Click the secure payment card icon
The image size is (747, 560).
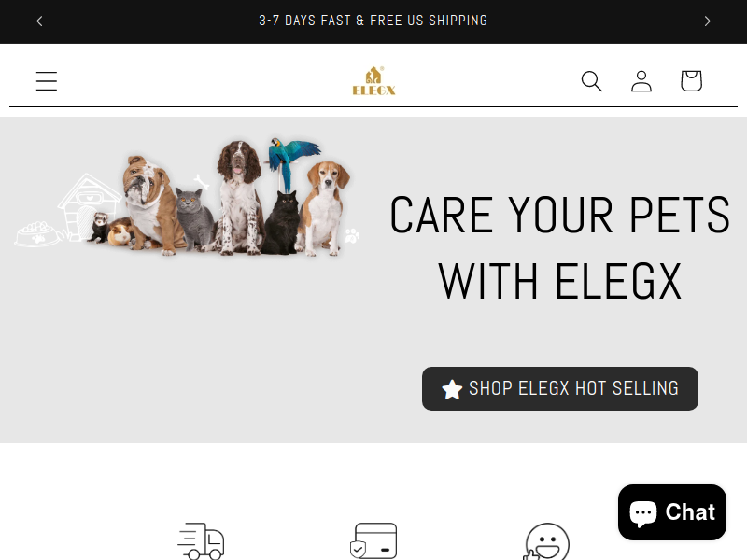tap(374, 541)
